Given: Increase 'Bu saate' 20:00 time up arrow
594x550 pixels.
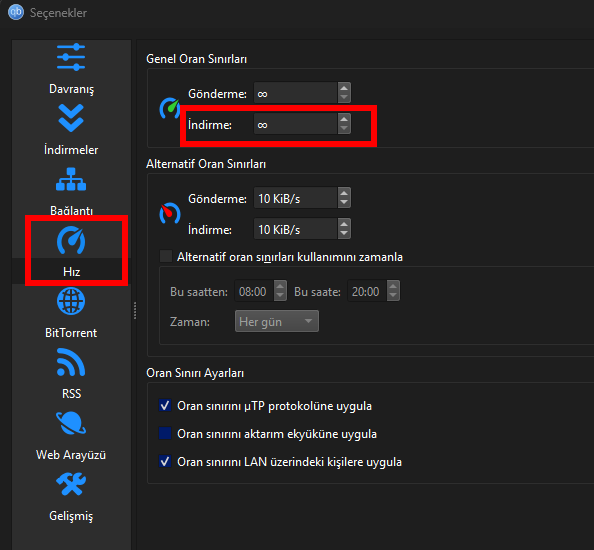Looking at the screenshot, I should [393, 286].
